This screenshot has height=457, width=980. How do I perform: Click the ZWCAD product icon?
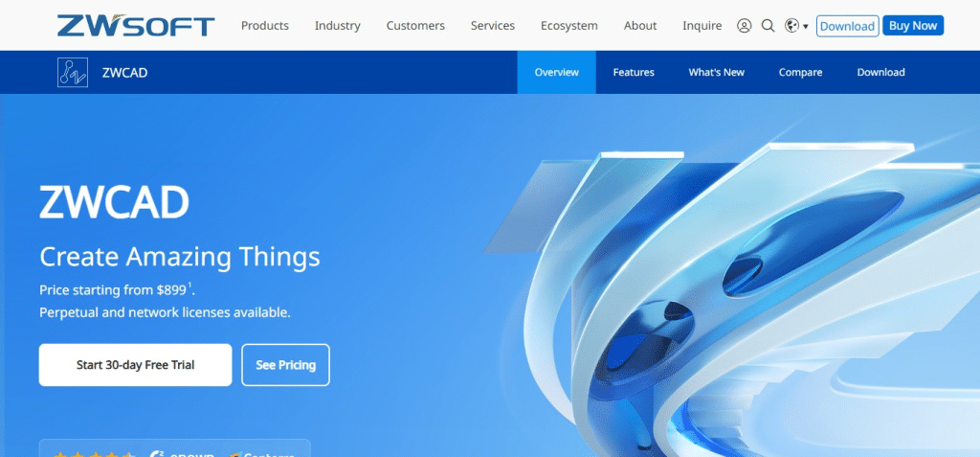click(x=73, y=72)
